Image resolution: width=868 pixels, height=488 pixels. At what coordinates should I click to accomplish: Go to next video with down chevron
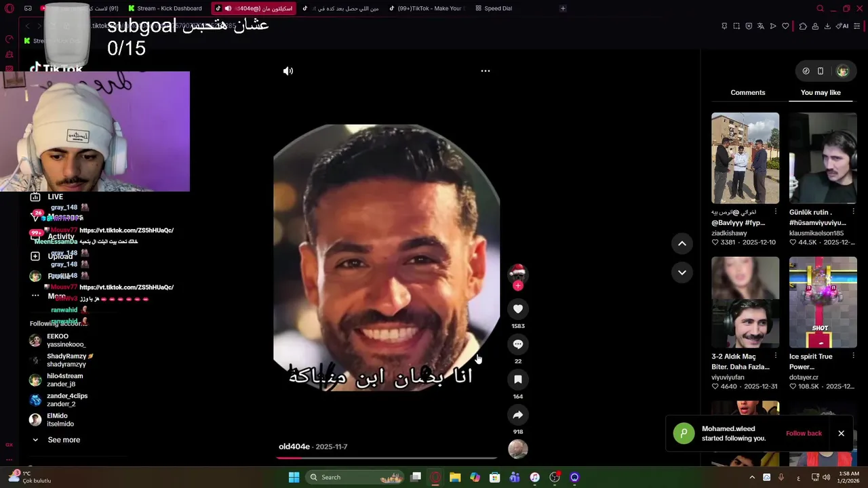[x=682, y=272]
